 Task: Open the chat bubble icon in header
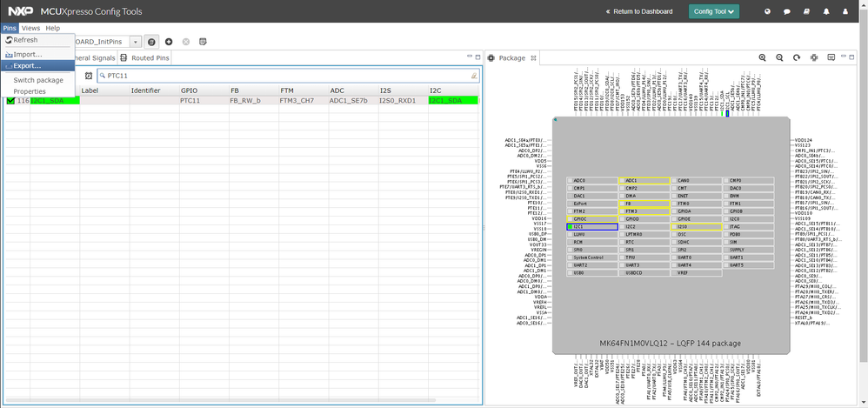point(786,11)
